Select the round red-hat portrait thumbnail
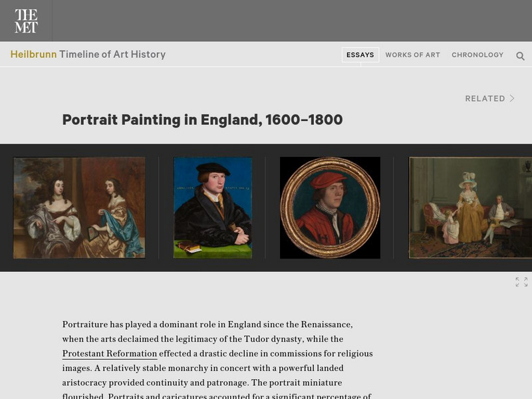The image size is (532, 399). click(x=330, y=207)
